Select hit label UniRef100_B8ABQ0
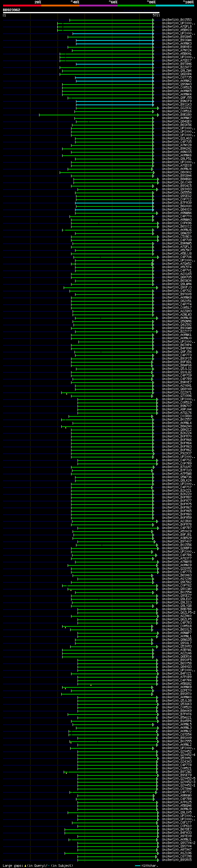Image resolution: width=197 pixels, height=868 pixels. (x=177, y=179)
